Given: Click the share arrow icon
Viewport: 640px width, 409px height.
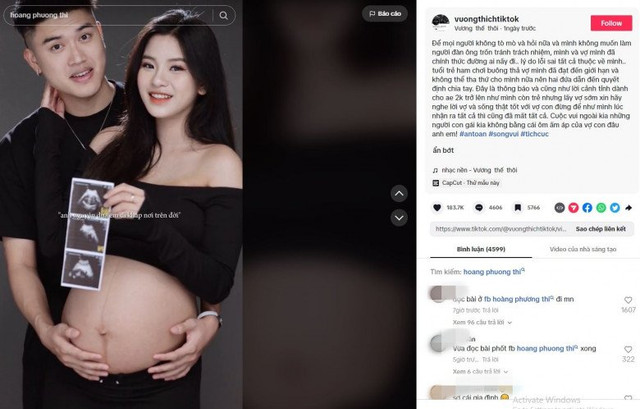Looking at the screenshot, I should tap(629, 208).
